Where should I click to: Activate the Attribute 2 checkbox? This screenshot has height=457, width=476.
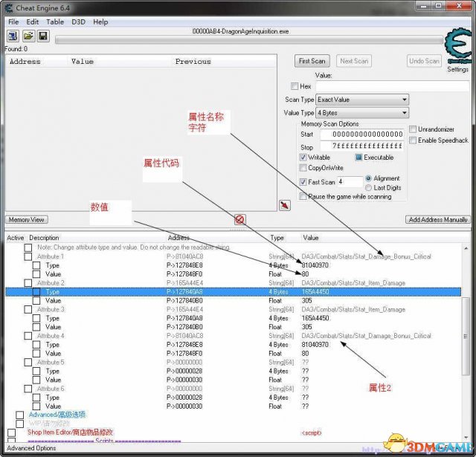tap(28, 283)
